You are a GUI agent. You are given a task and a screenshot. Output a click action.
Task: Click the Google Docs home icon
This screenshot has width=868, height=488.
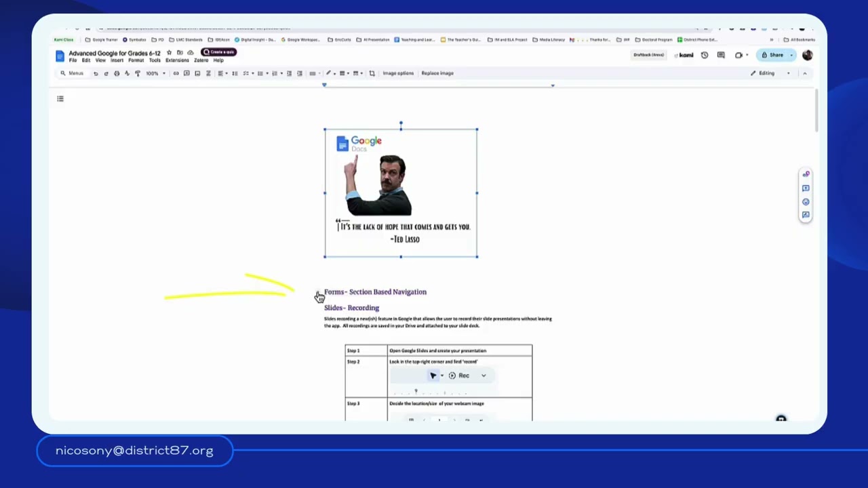click(x=60, y=56)
